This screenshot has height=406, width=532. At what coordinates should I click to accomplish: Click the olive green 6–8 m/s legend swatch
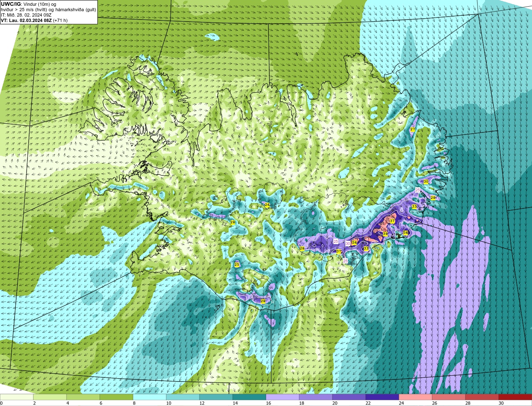tap(116, 397)
